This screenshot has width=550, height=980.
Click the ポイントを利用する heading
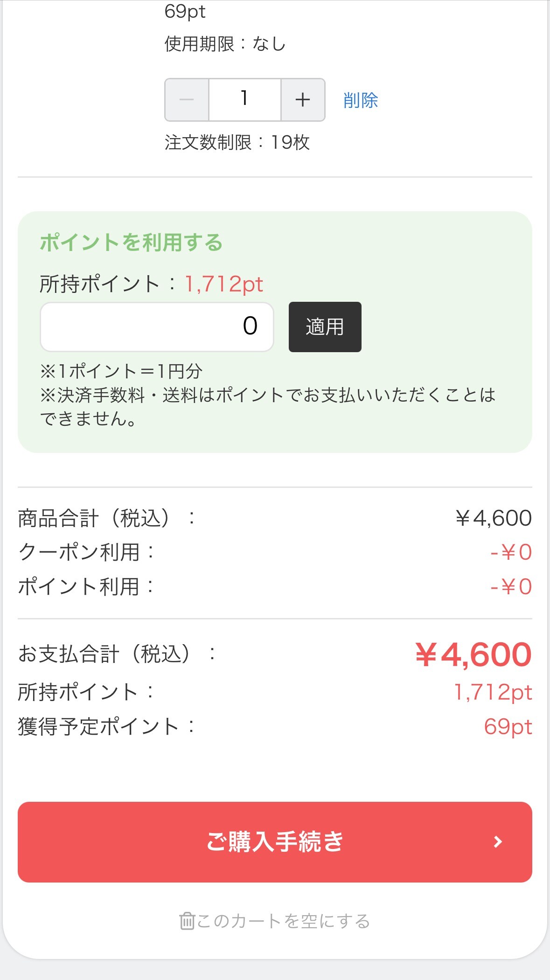point(131,243)
